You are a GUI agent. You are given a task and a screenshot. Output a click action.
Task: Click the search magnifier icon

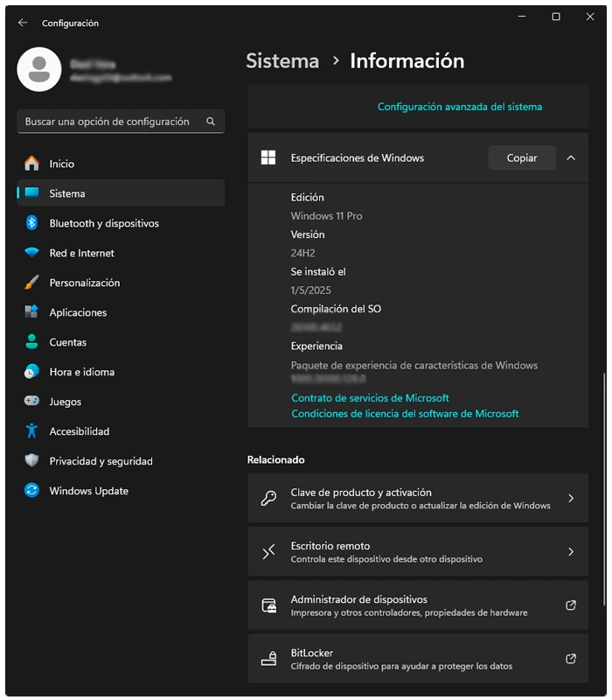211,122
